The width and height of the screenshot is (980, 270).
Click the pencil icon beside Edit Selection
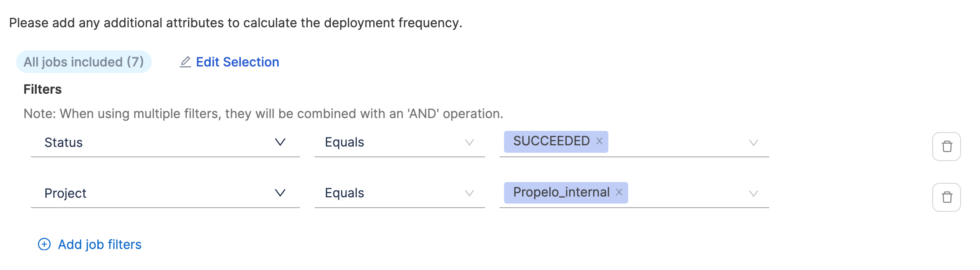point(185,62)
